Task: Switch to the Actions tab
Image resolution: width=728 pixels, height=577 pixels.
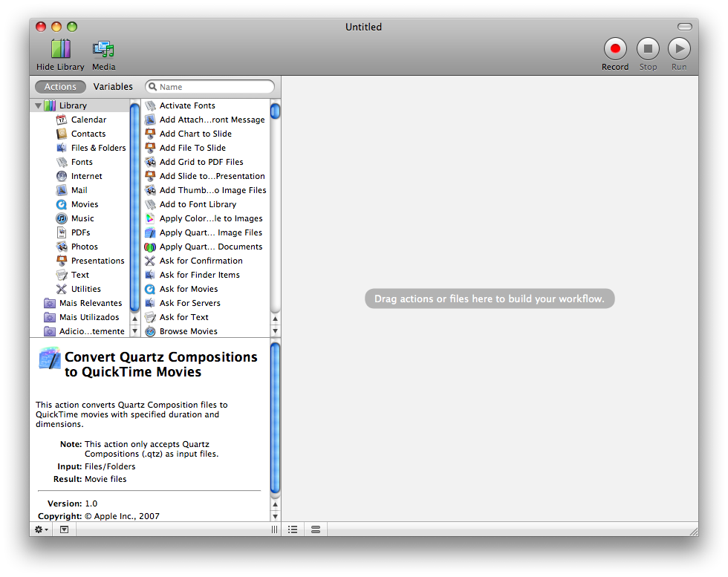Action: point(60,87)
